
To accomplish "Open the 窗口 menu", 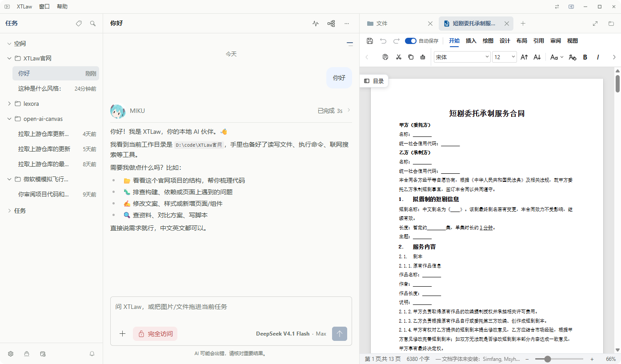I will coord(44,7).
